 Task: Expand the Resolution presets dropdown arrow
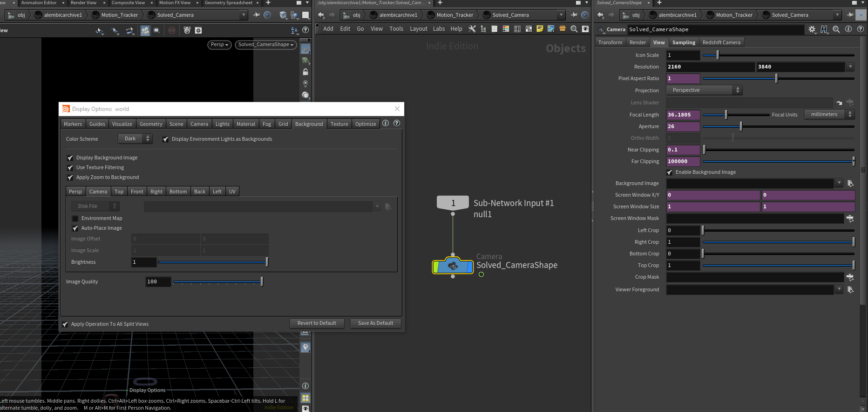point(850,67)
